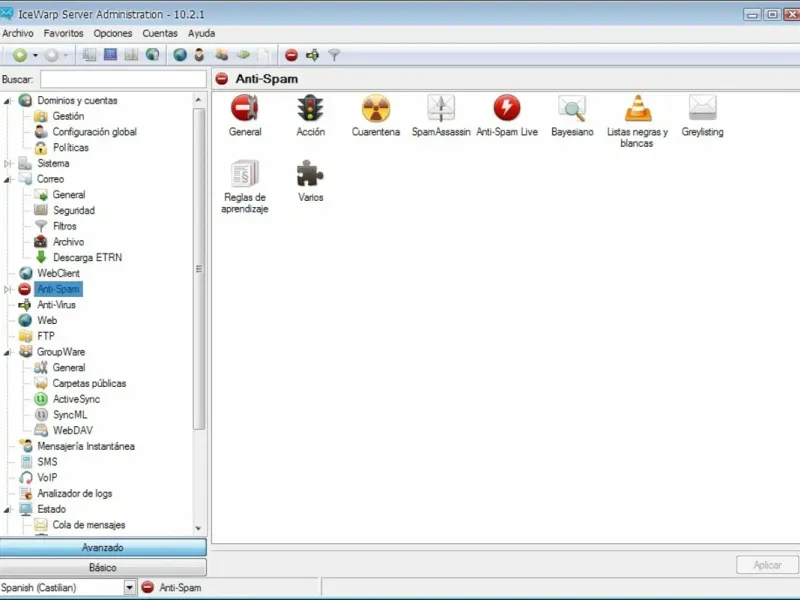This screenshot has height=600, width=800.
Task: Open the Acción traffic light icon
Action: click(x=310, y=116)
